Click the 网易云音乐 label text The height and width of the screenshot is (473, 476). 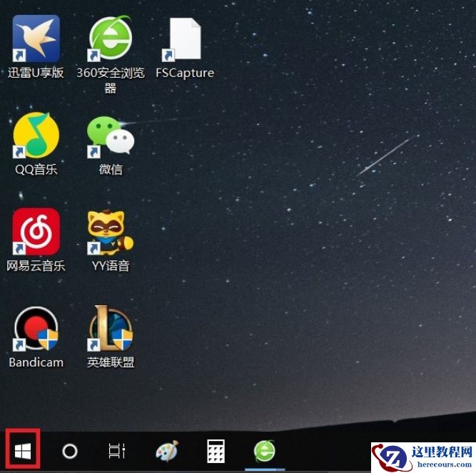point(36,266)
